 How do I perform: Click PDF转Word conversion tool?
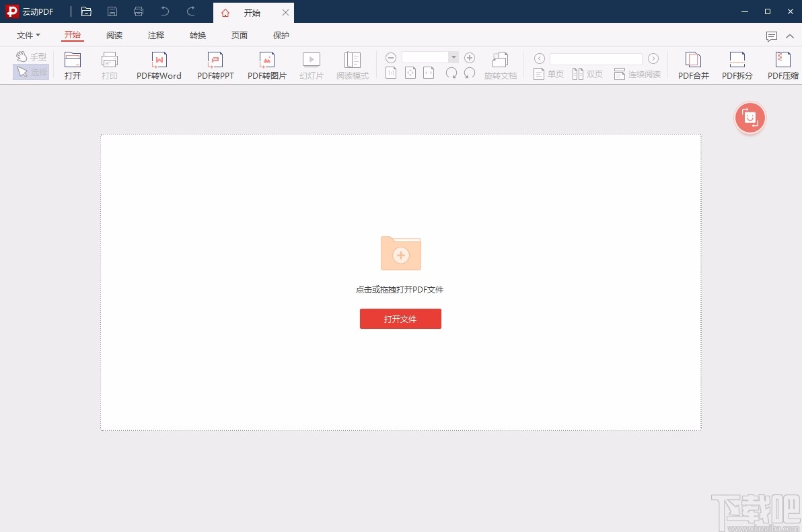click(159, 66)
